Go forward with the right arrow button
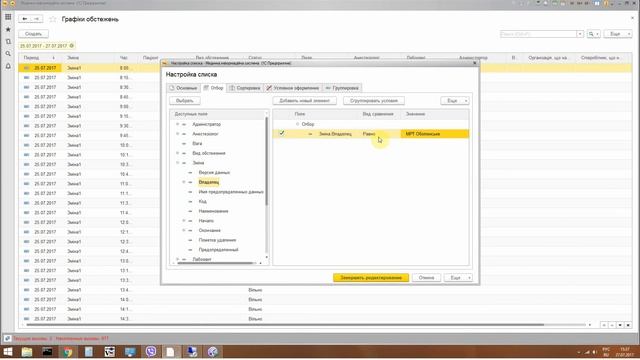The width and height of the screenshot is (640, 360). click(37, 19)
